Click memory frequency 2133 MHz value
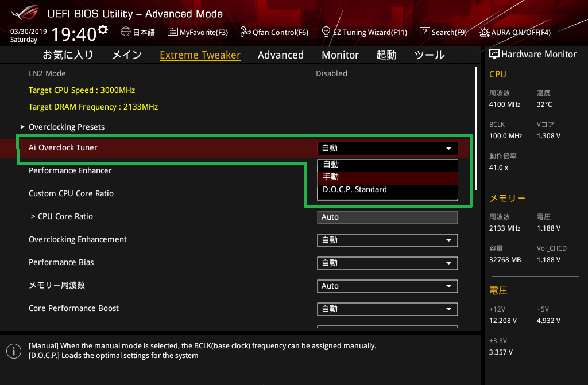 (505, 228)
